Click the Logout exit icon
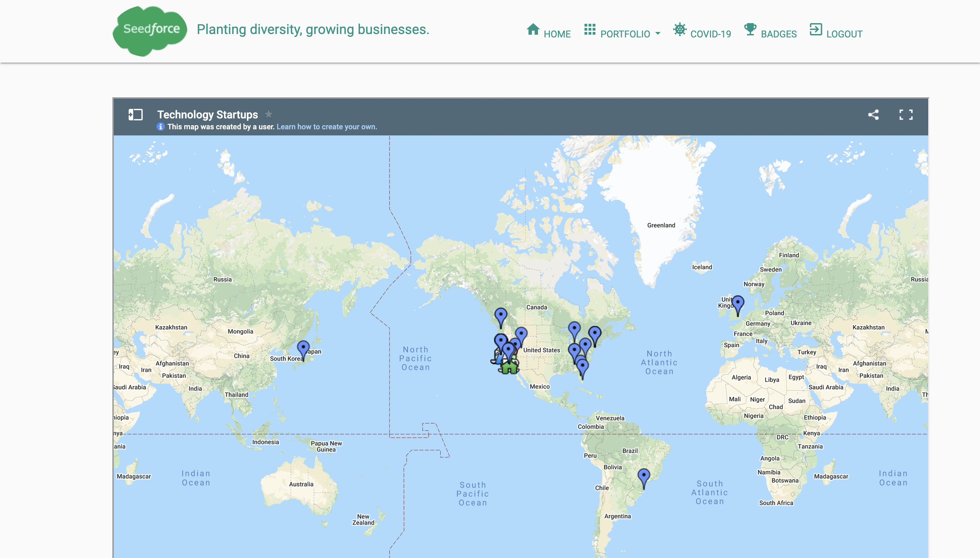 tap(816, 30)
